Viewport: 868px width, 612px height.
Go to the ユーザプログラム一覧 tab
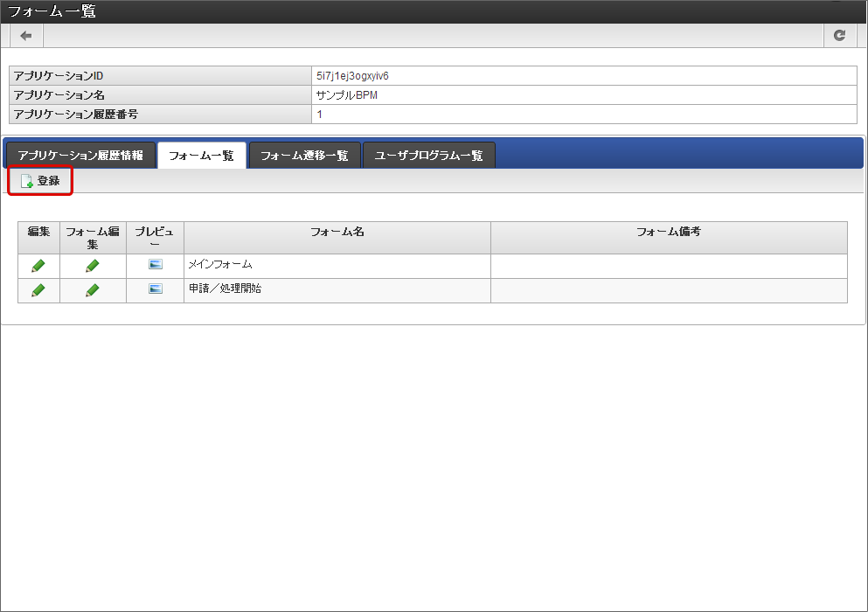click(x=428, y=156)
